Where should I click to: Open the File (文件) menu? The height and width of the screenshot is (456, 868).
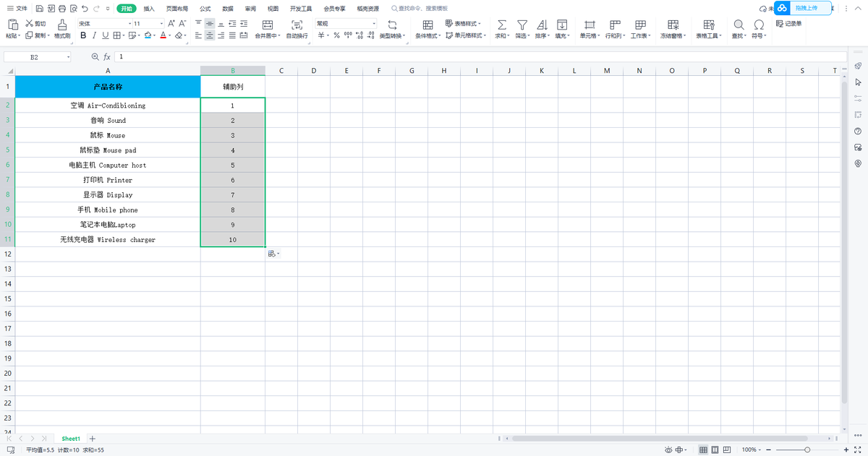pos(17,9)
